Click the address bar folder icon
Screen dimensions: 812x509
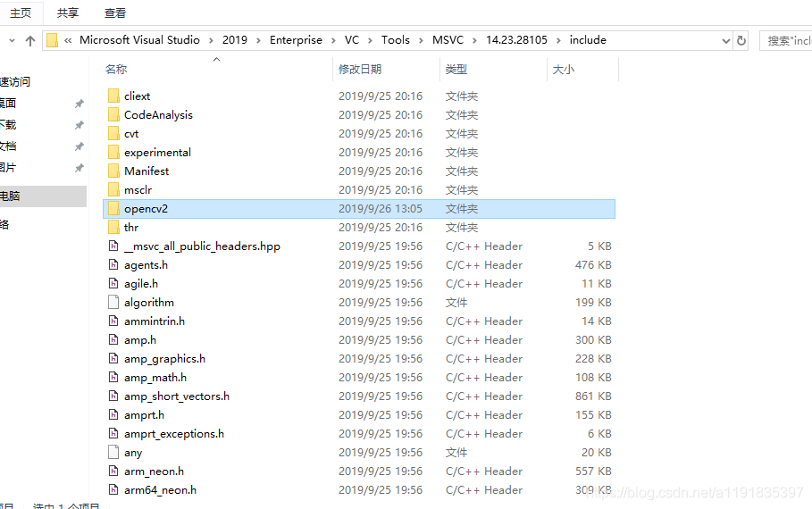click(53, 40)
